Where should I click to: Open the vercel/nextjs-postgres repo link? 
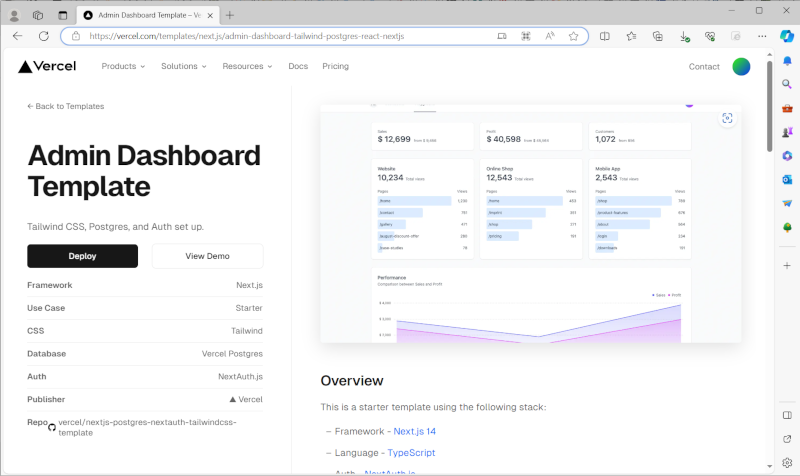pyautogui.click(x=147, y=428)
